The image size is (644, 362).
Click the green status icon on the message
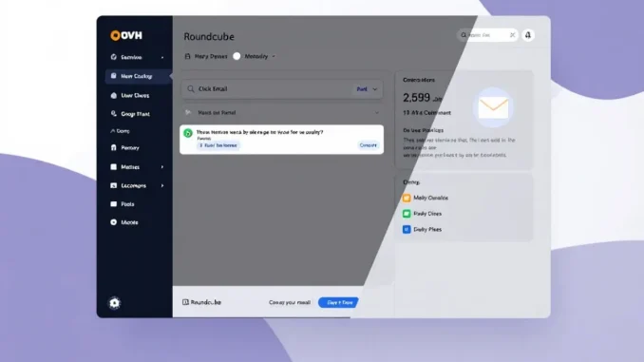click(x=188, y=133)
